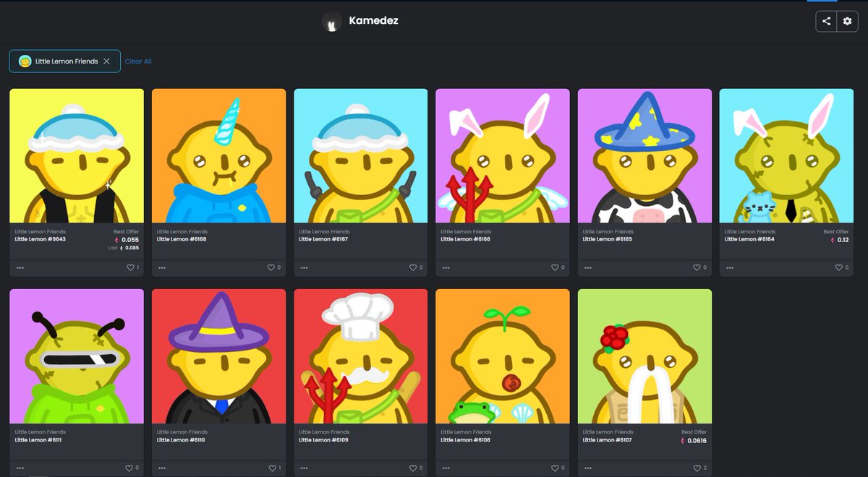Screen dimensions: 868x477
Task: Show the ellipsis menu for Little Lemon #6164
Action: (729, 267)
